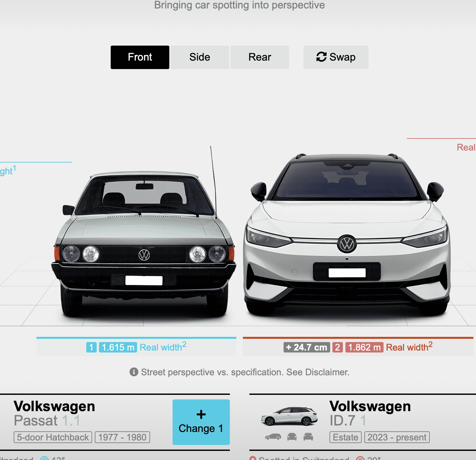Click the red Real width label of car 2
The width and height of the screenshot is (476, 460).
pyautogui.click(x=409, y=347)
